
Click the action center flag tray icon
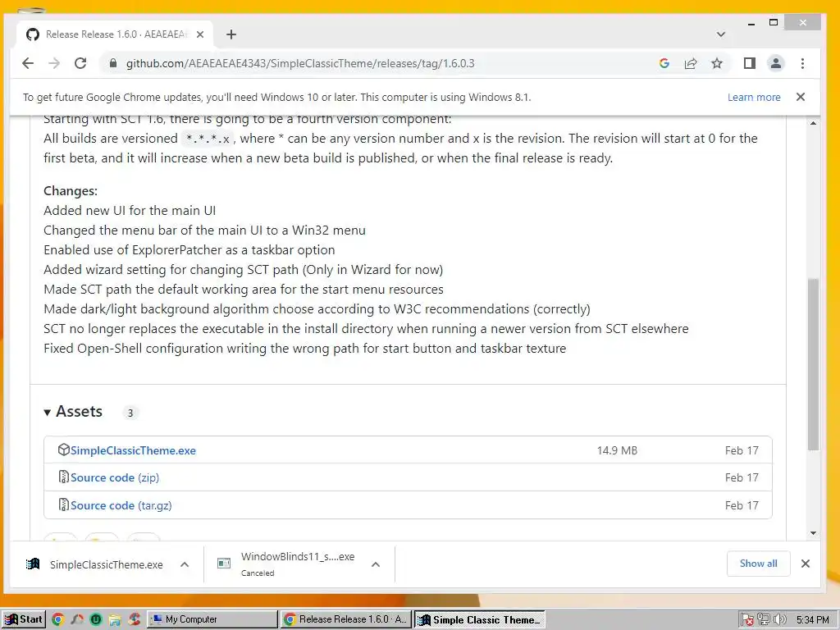[x=748, y=619]
